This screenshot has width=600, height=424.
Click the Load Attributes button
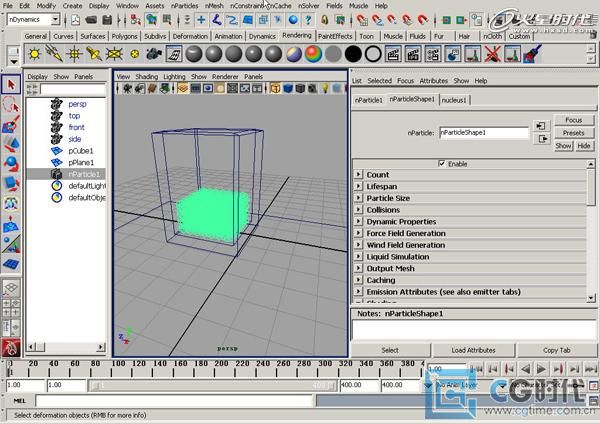pos(473,350)
